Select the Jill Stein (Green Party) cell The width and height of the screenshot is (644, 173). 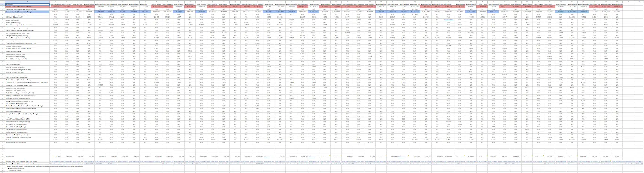22,17
